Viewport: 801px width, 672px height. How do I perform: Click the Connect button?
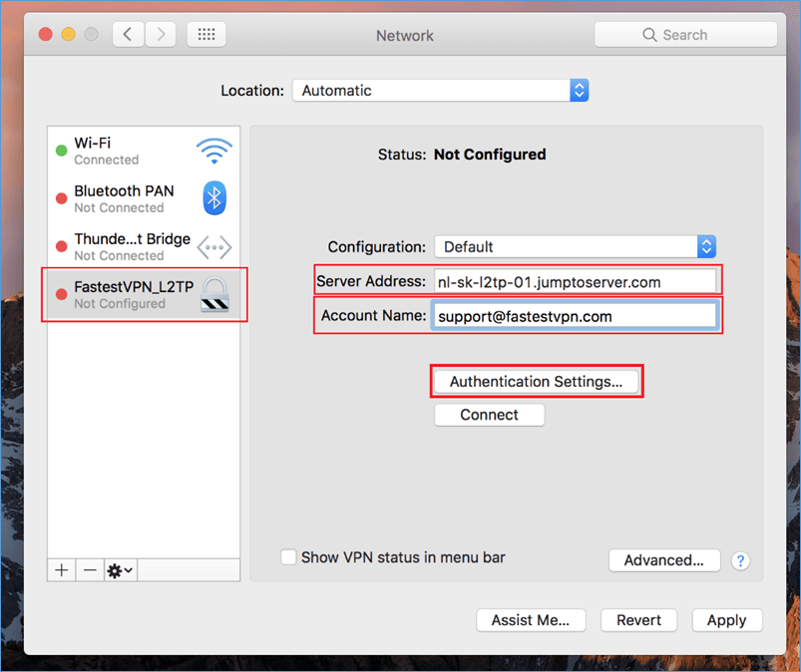[490, 415]
